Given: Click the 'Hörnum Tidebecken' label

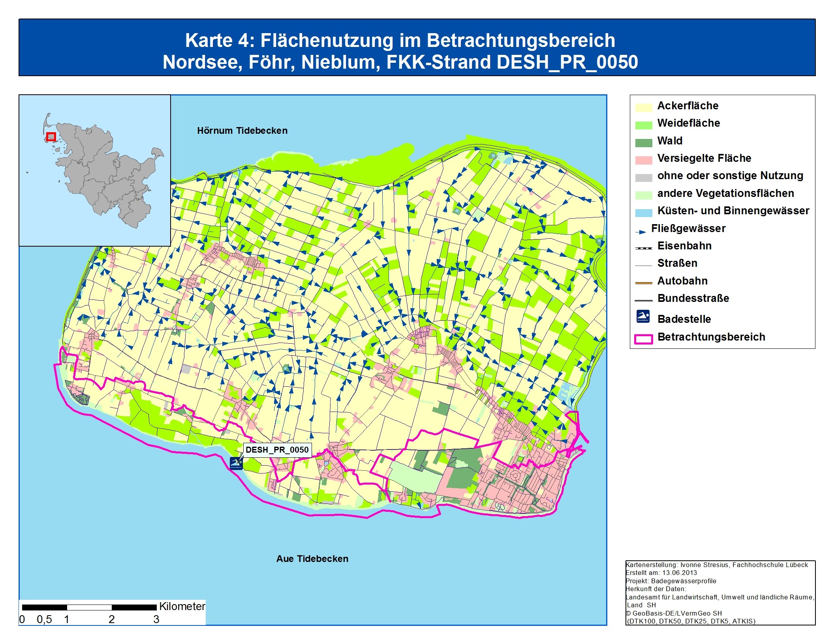Looking at the screenshot, I should pos(242,131).
